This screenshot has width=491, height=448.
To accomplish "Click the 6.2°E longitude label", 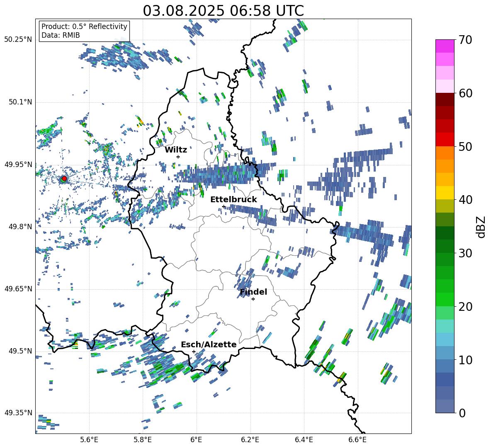I will coord(250,440).
